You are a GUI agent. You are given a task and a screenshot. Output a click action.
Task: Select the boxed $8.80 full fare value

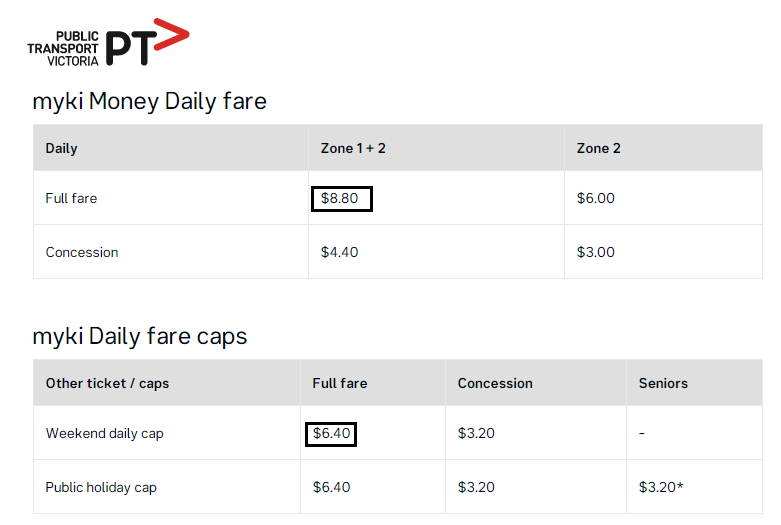[342, 199]
